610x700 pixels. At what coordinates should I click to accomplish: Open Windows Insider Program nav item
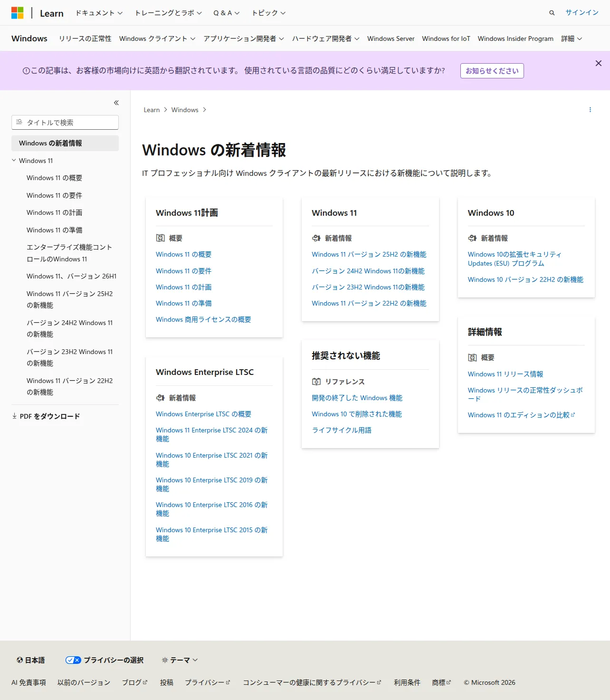[x=515, y=38]
